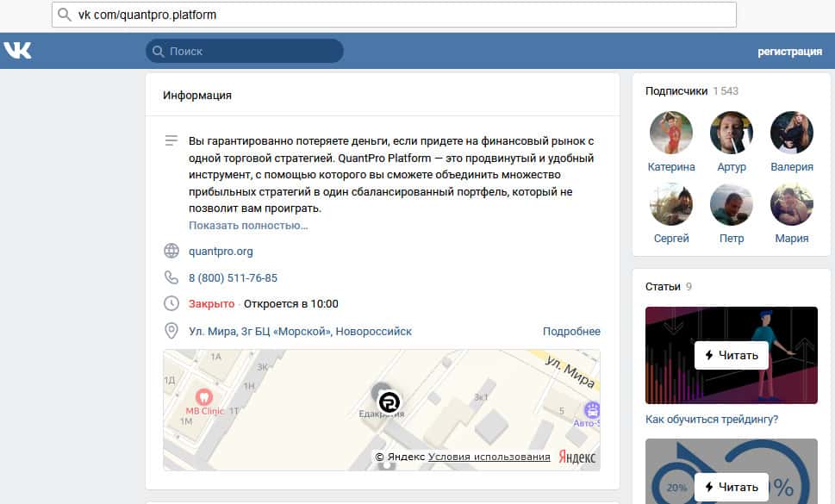The width and height of the screenshot is (835, 504).
Task: Click the Яндекс logo on map
Action: (576, 457)
